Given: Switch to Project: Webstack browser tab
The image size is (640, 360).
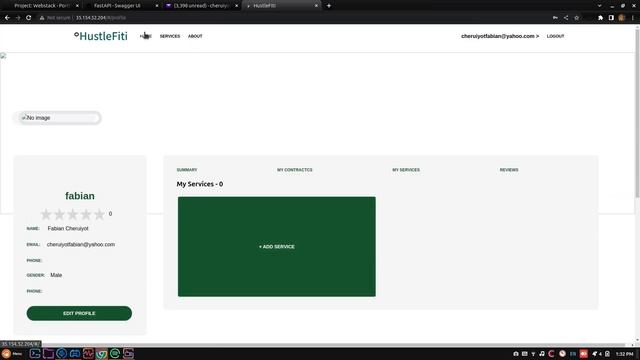Looking at the screenshot, I should (x=42, y=6).
